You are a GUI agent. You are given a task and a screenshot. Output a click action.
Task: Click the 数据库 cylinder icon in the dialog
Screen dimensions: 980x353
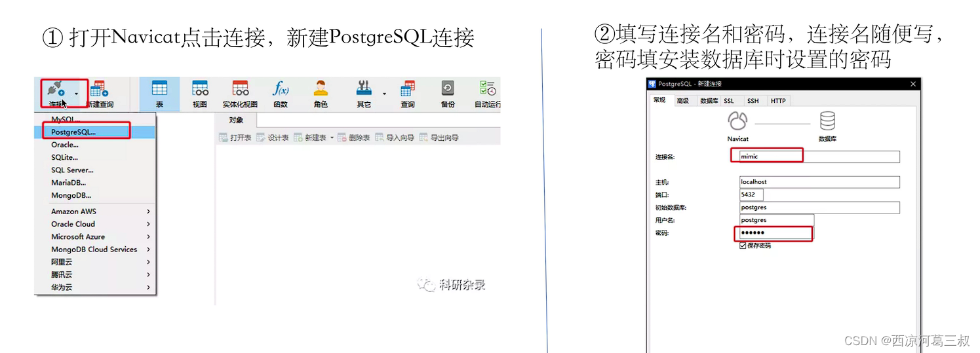click(827, 121)
